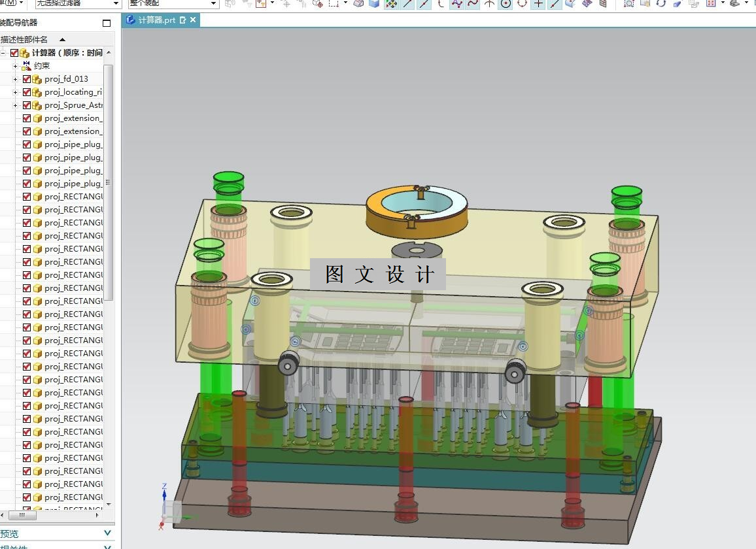
Task: Toggle End Point snap icon
Action: (x=408, y=3)
